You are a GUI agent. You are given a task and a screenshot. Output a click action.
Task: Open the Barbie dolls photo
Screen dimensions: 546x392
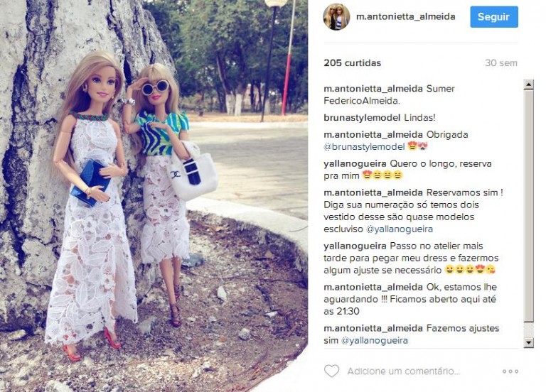[154, 196]
